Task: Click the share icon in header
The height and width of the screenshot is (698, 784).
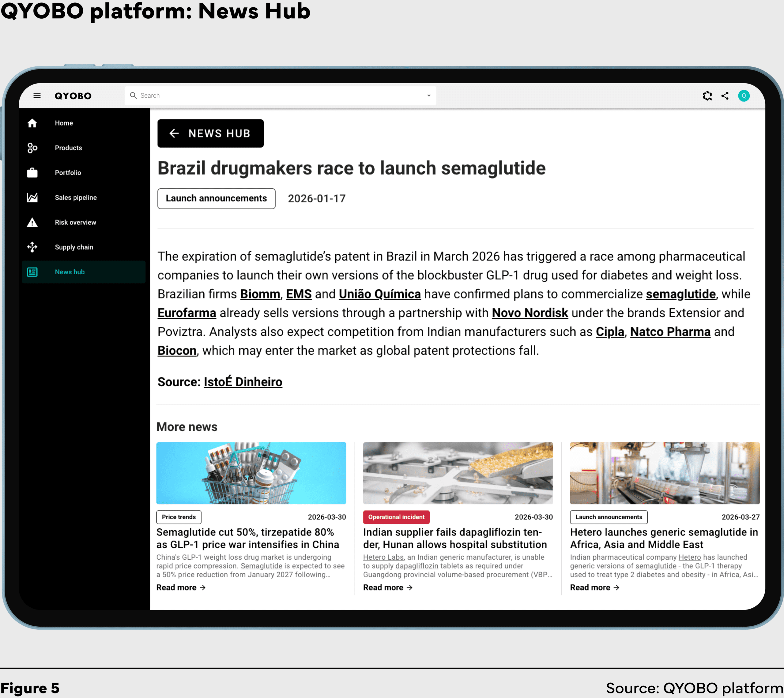Action: (x=725, y=96)
